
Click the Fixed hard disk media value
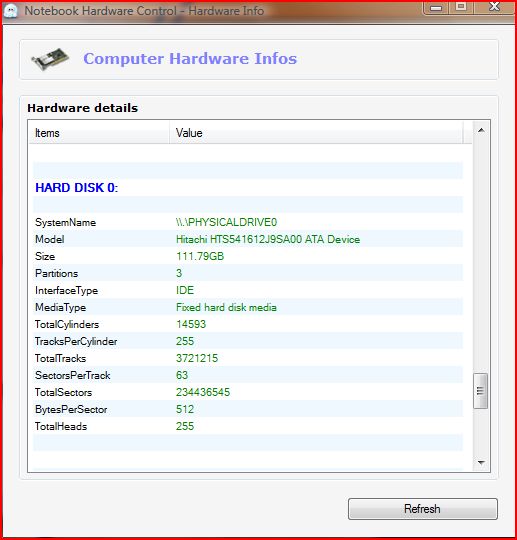[x=226, y=307]
